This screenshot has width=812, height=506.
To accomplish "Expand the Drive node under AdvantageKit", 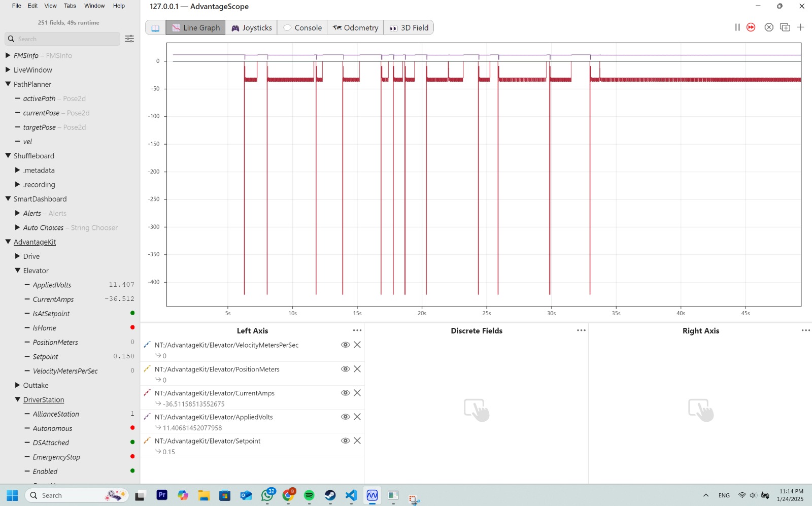I will click(x=18, y=256).
